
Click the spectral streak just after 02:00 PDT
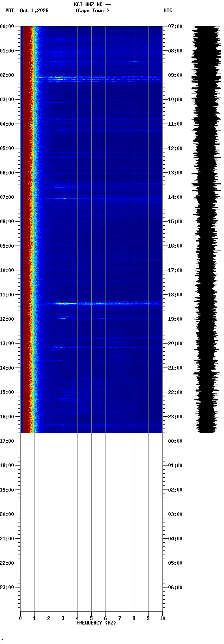point(99,77)
